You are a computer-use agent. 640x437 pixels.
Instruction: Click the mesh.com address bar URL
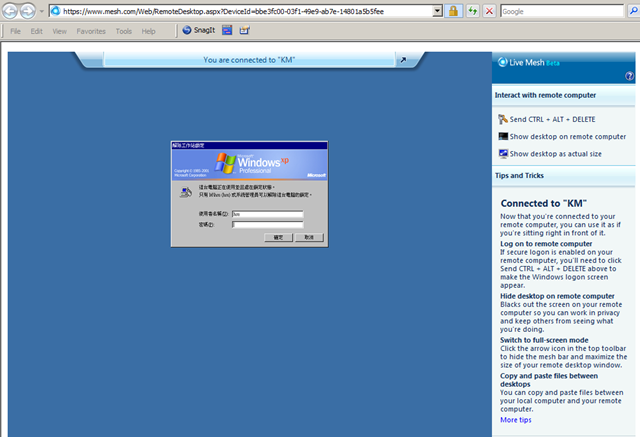click(223, 11)
